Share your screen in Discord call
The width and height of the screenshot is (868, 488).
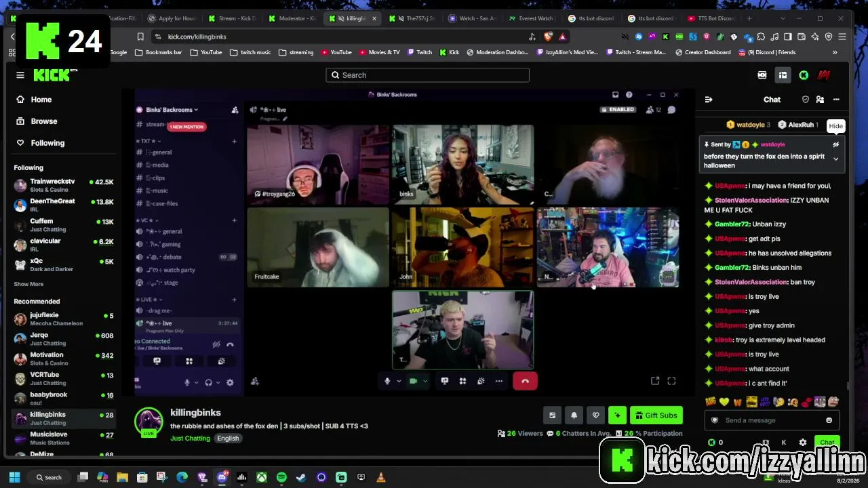pyautogui.click(x=445, y=381)
